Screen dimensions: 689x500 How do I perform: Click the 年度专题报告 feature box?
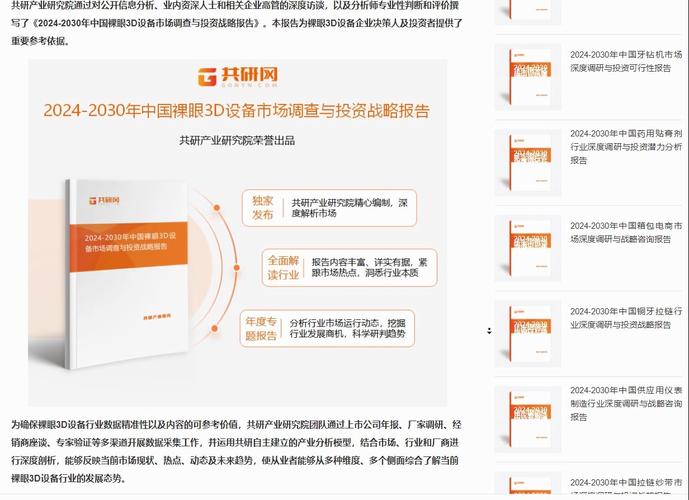[x=327, y=328]
